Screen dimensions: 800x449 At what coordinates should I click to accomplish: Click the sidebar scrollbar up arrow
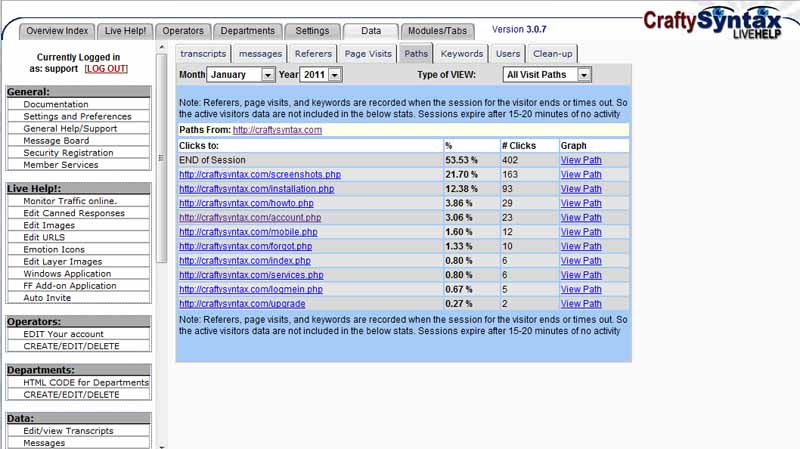pyautogui.click(x=162, y=47)
